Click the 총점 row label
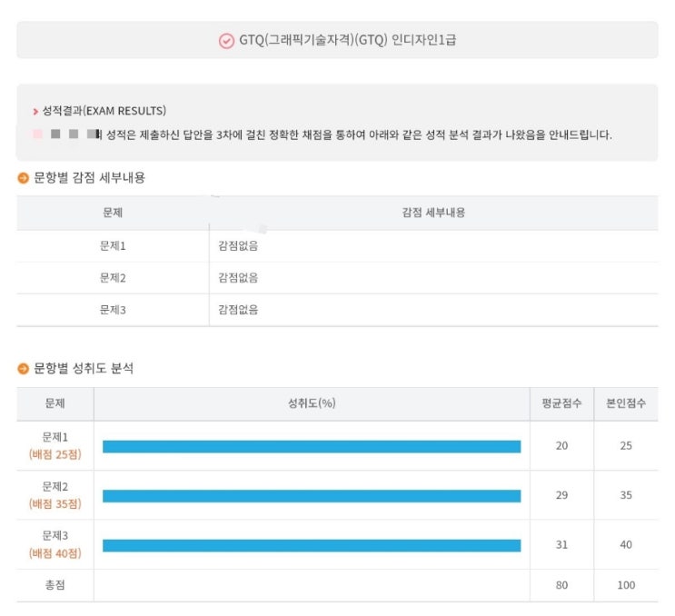Image resolution: width=675 pixels, height=616 pixels. [55, 585]
